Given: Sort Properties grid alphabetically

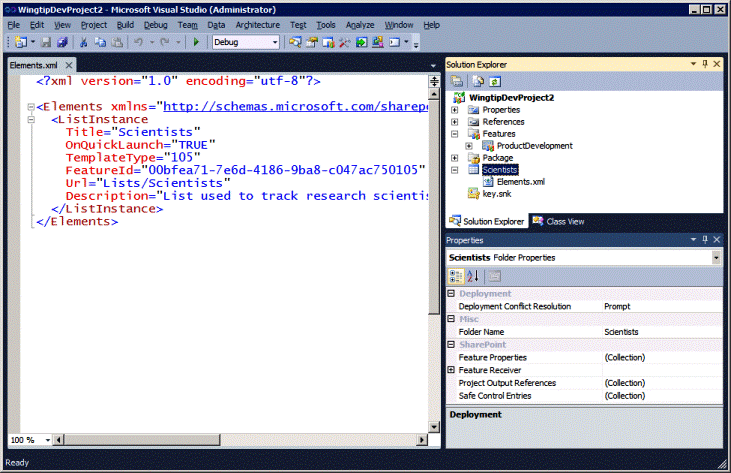Looking at the screenshot, I should [x=473, y=276].
